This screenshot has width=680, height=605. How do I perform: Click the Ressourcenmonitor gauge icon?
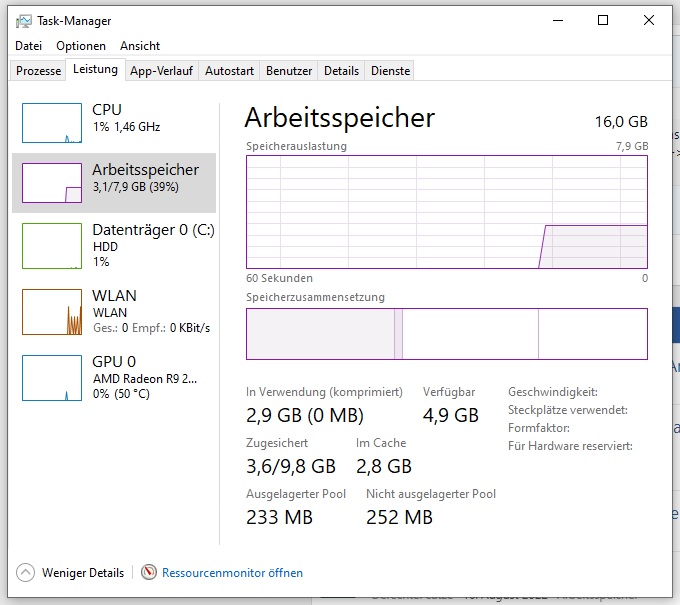[149, 572]
